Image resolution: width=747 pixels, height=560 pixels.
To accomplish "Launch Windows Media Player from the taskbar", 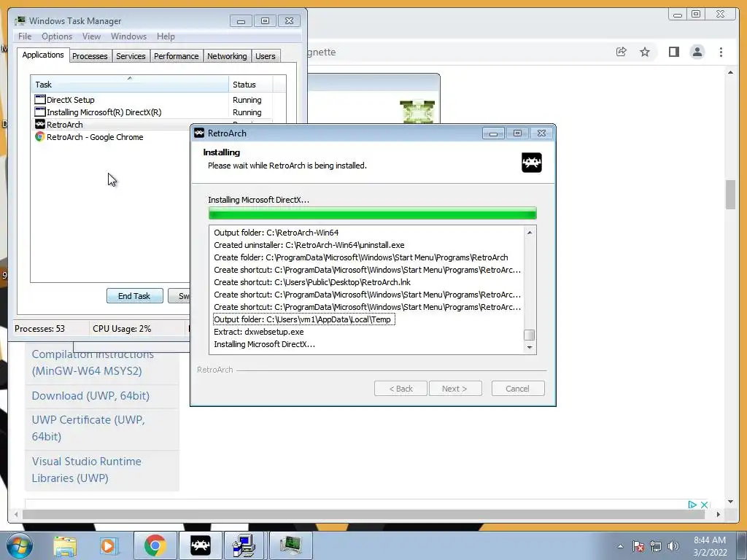I will click(108, 545).
